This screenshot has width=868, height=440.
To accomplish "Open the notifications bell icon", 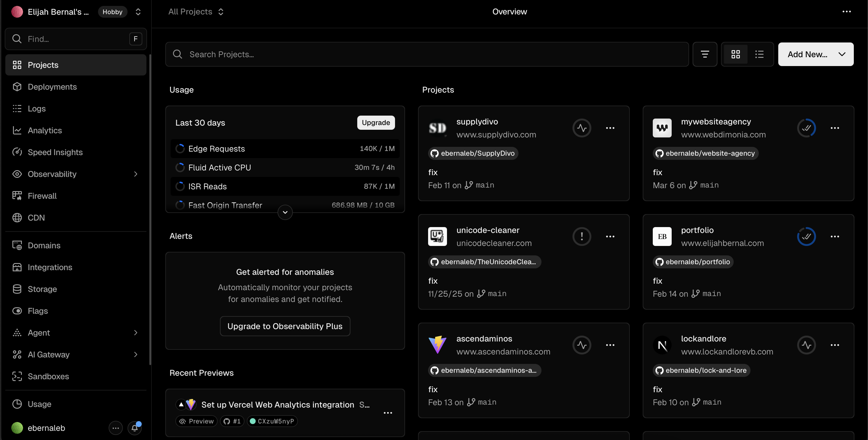I will click(x=134, y=428).
